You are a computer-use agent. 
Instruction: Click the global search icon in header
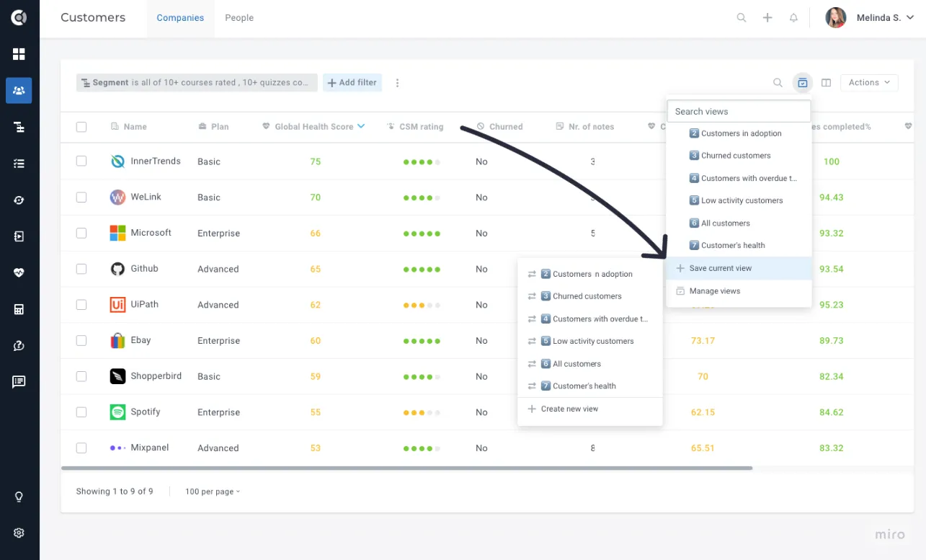742,18
